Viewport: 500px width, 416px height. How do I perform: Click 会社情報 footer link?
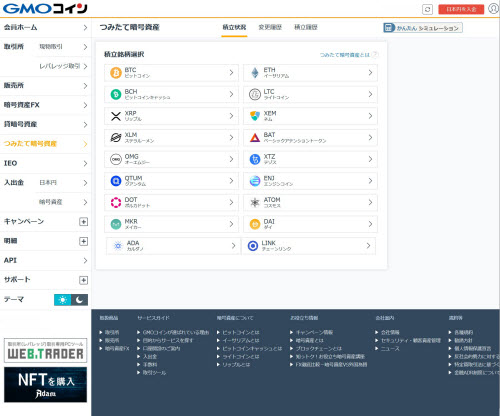[x=390, y=332]
